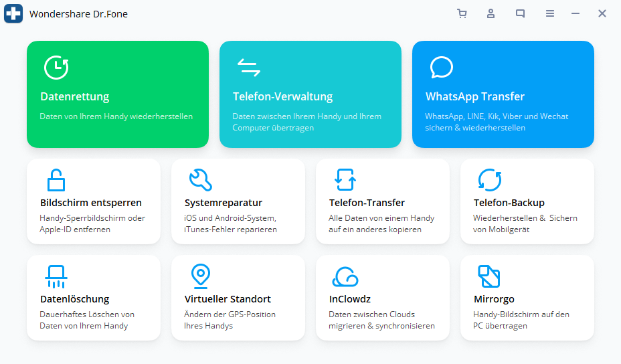Select Systemreparatur heading

tap(224, 203)
